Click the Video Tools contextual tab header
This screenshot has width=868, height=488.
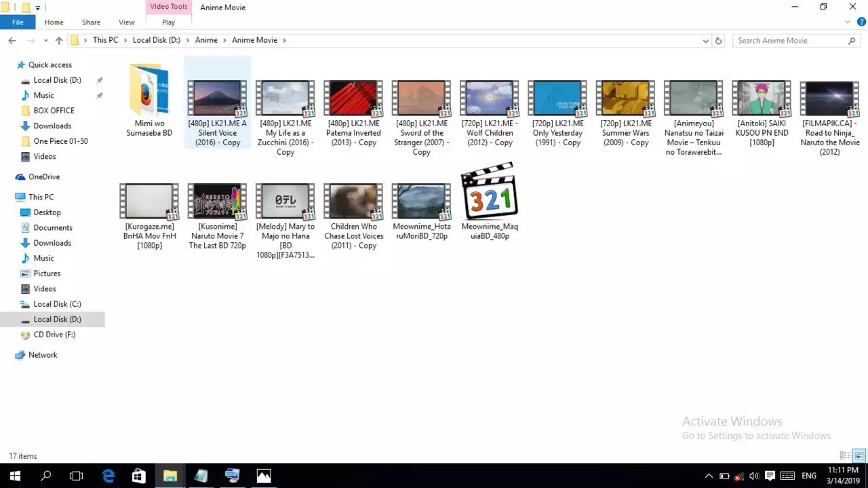pyautogui.click(x=168, y=7)
